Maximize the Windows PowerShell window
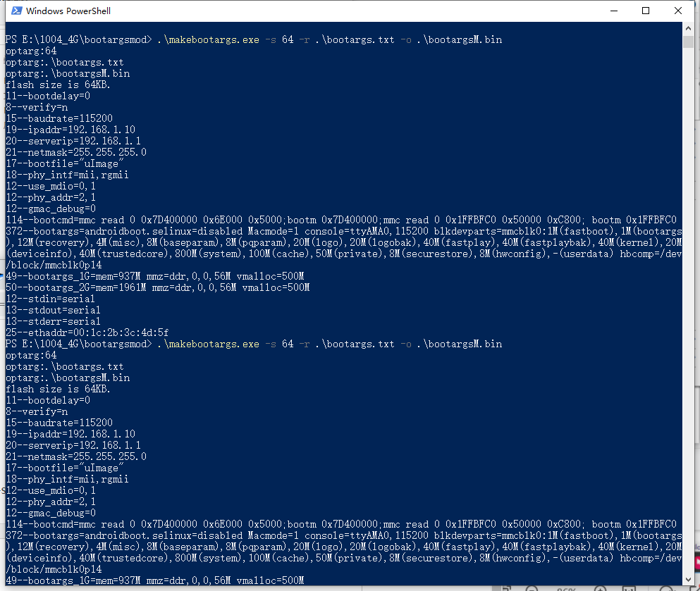700x591 pixels. 646,11
